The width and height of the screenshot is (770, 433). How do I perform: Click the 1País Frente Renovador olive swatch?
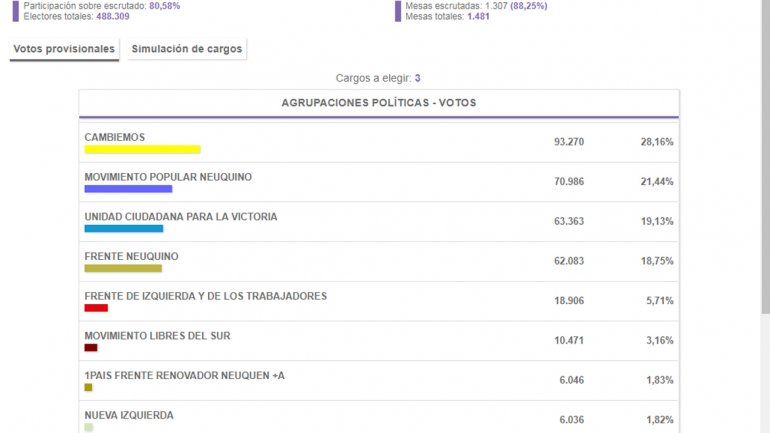(x=88, y=387)
